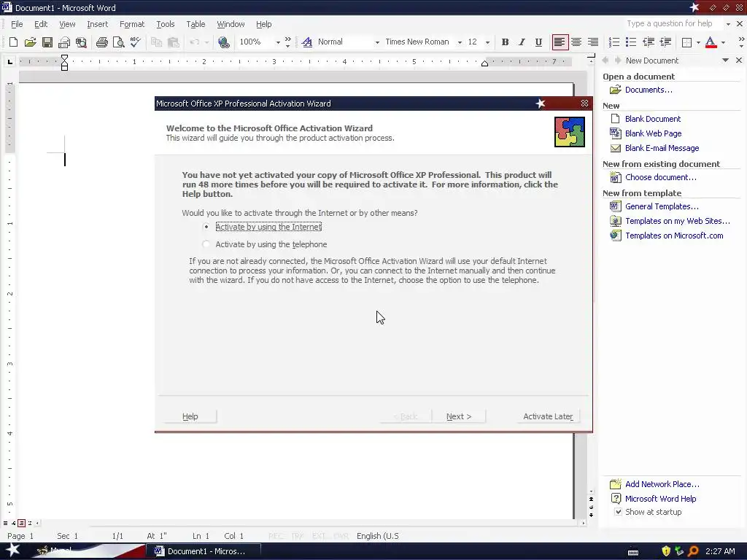The image size is (747, 560).
Task: Click the tab stop selector on ruler
Action: (x=10, y=61)
